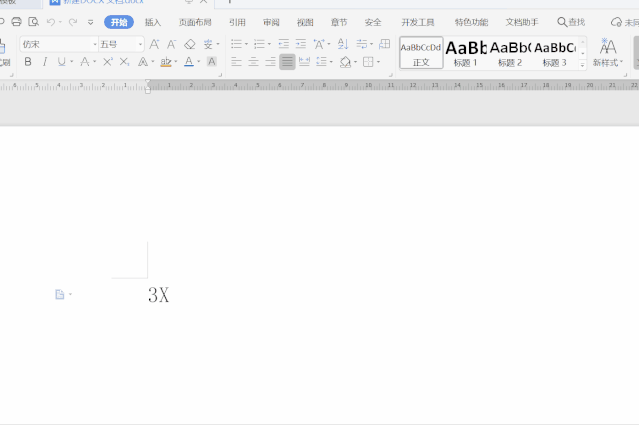Image resolution: width=639 pixels, height=425 pixels.
Task: Click the clear formatting eraser icon
Action: coord(189,44)
